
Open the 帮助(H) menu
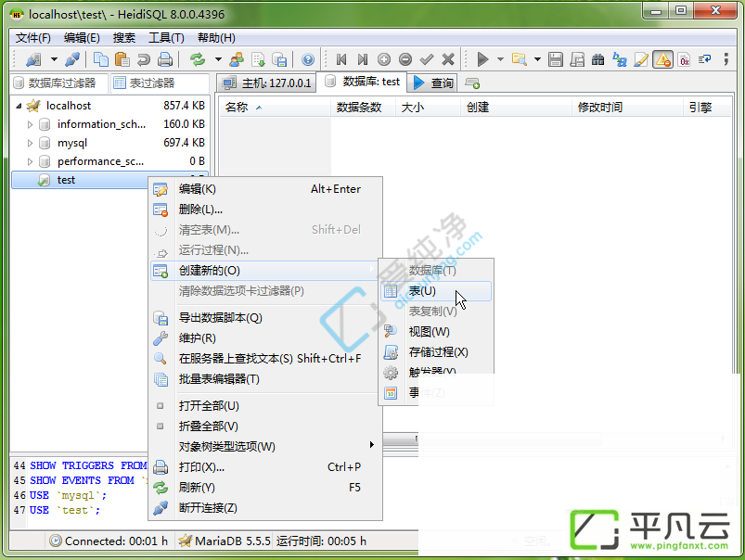(216, 37)
